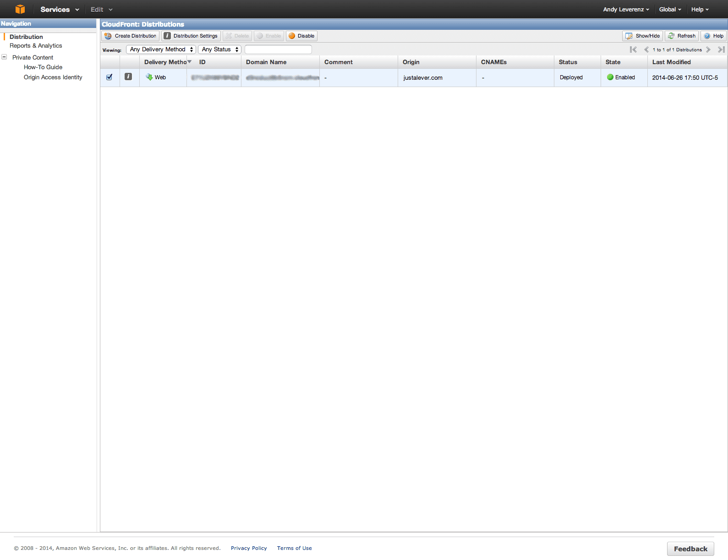
Task: Select Reports & Analytics in the navigation
Action: [x=36, y=46]
